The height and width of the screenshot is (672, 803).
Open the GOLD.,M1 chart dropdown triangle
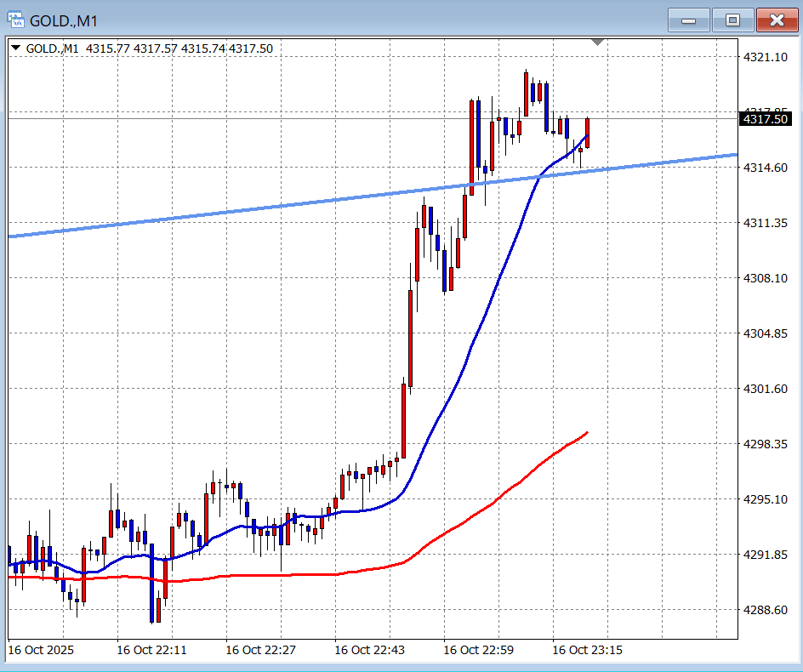16,48
